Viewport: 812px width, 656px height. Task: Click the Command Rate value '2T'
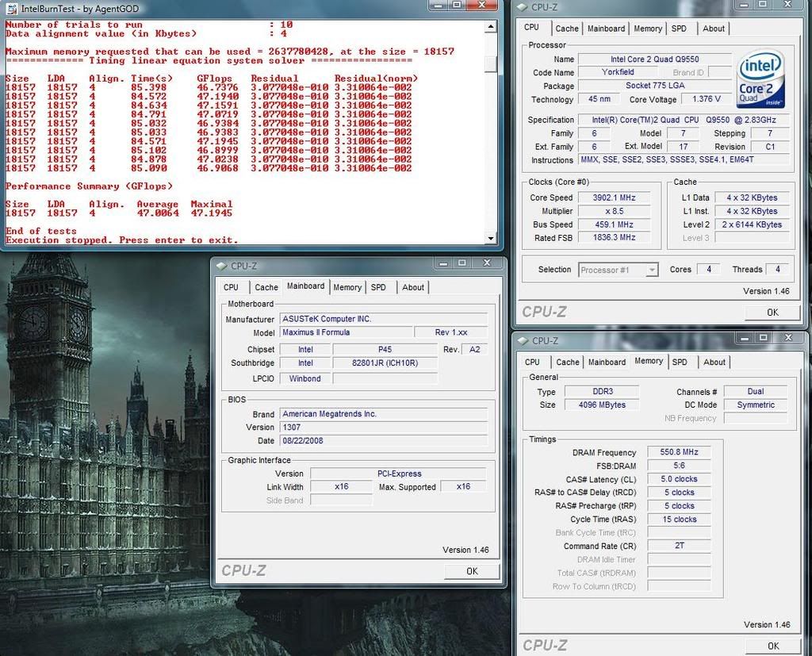[679, 546]
